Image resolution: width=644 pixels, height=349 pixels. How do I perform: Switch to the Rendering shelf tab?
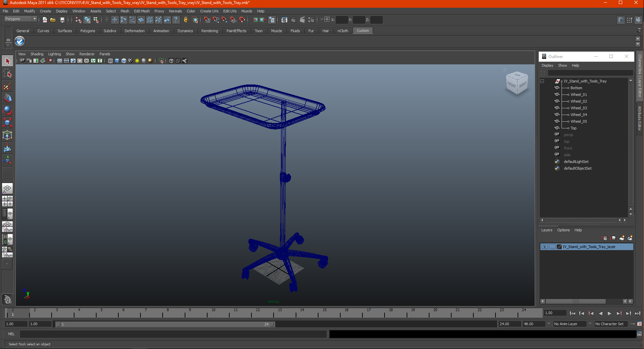point(210,31)
